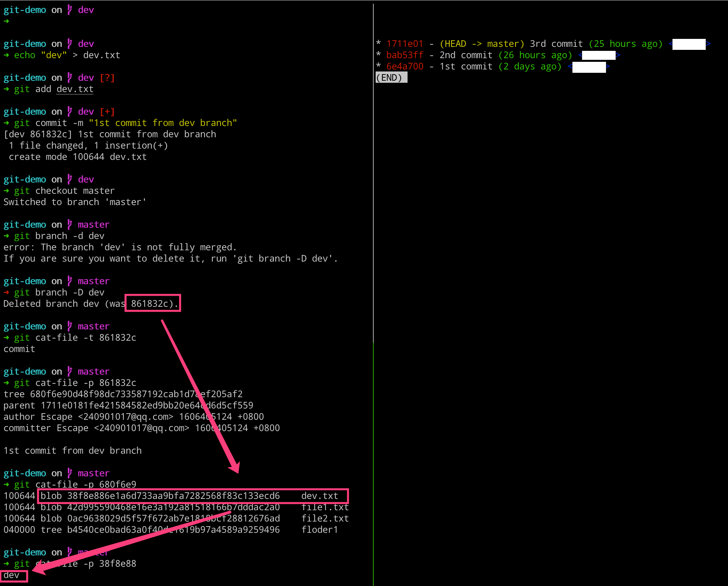Click commit hash 6e4a700 in log pane
The width and height of the screenshot is (728, 586).
click(x=405, y=66)
